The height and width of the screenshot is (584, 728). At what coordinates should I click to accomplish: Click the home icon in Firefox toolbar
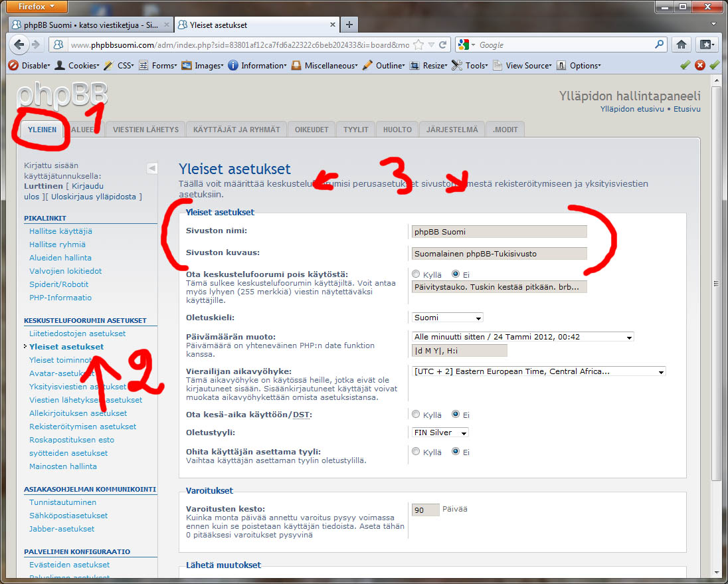(681, 45)
